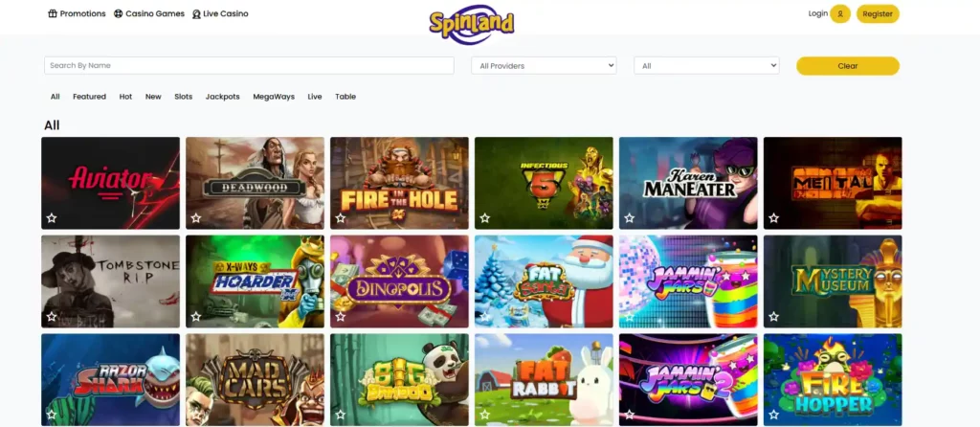Click the user profile icon beside Login
The width and height of the screenshot is (980, 427).
840,13
